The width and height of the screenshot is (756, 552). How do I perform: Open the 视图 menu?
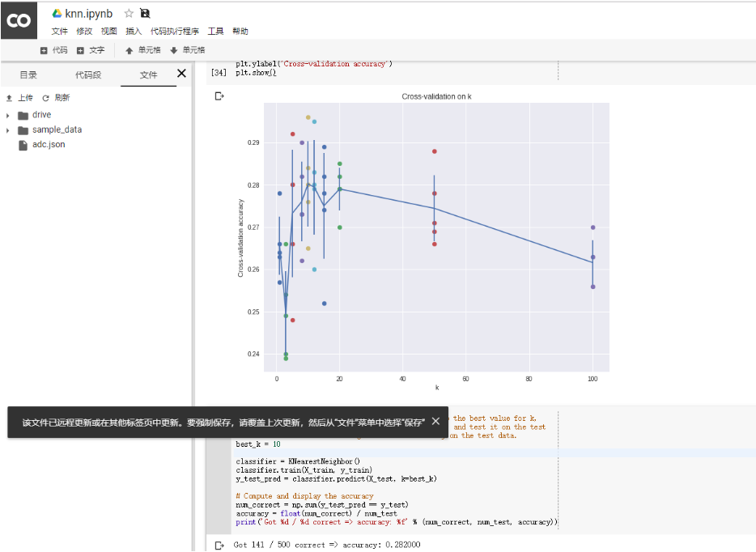(x=109, y=32)
